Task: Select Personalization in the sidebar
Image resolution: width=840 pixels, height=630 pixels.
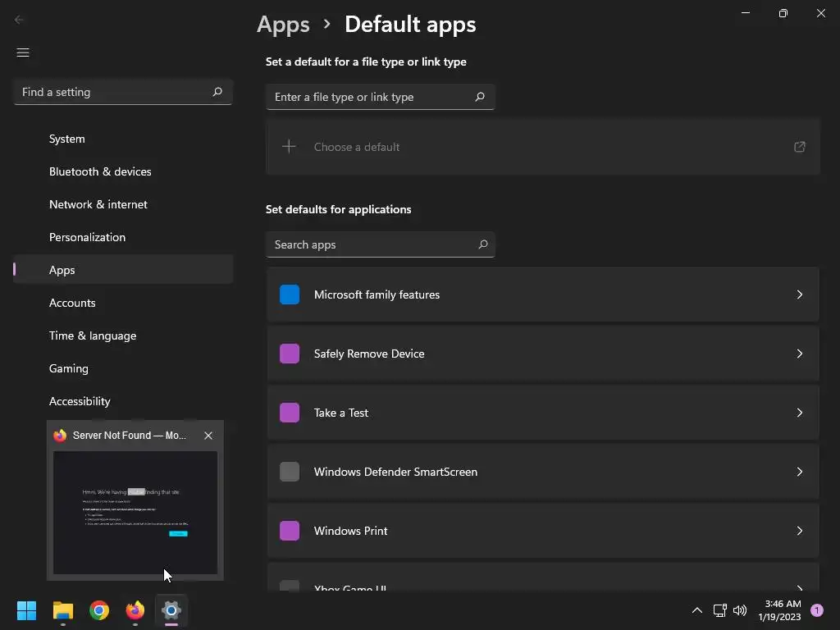Action: 87,237
